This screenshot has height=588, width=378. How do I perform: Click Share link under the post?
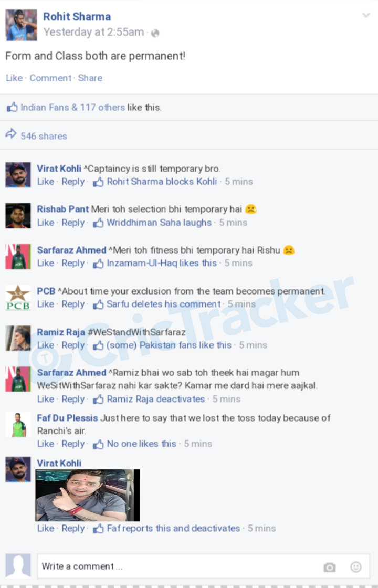(90, 78)
